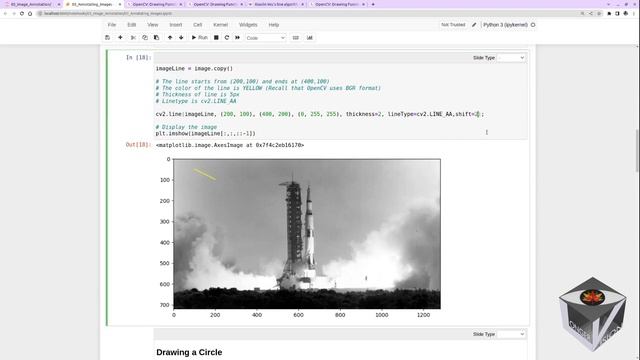The width and height of the screenshot is (640, 360).
Task: Open the browser three-dot menu
Action: tap(635, 13)
